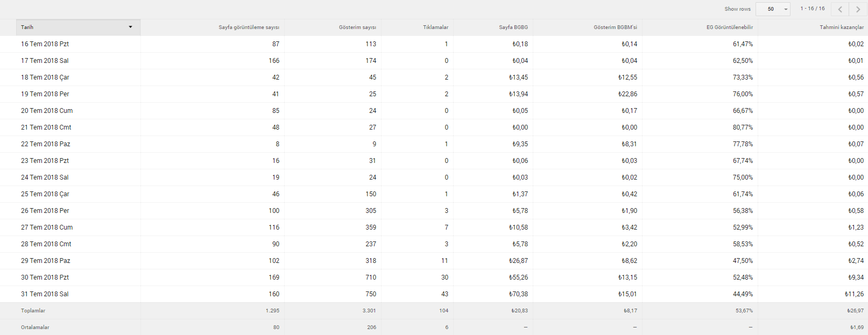Click the Ortalamalar averages row label
868x335 pixels.
coord(35,327)
